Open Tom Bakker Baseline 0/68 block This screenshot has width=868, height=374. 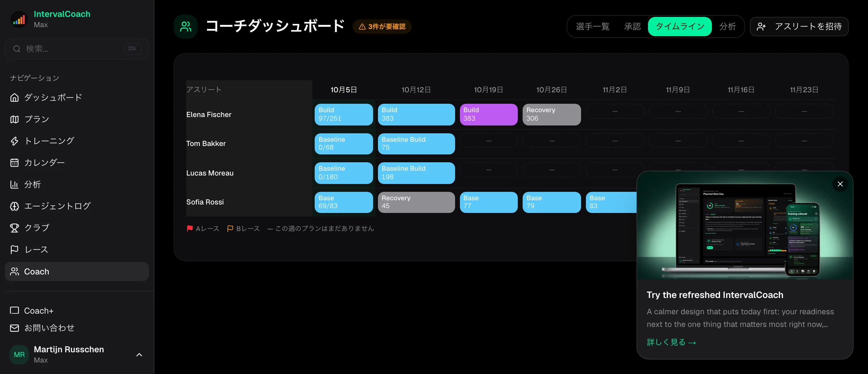point(344,144)
